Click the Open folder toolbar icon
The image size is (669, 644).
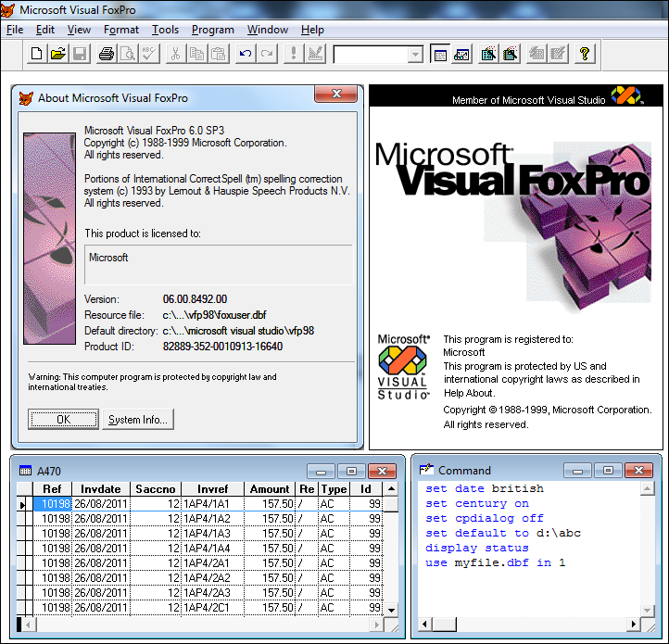[x=58, y=54]
